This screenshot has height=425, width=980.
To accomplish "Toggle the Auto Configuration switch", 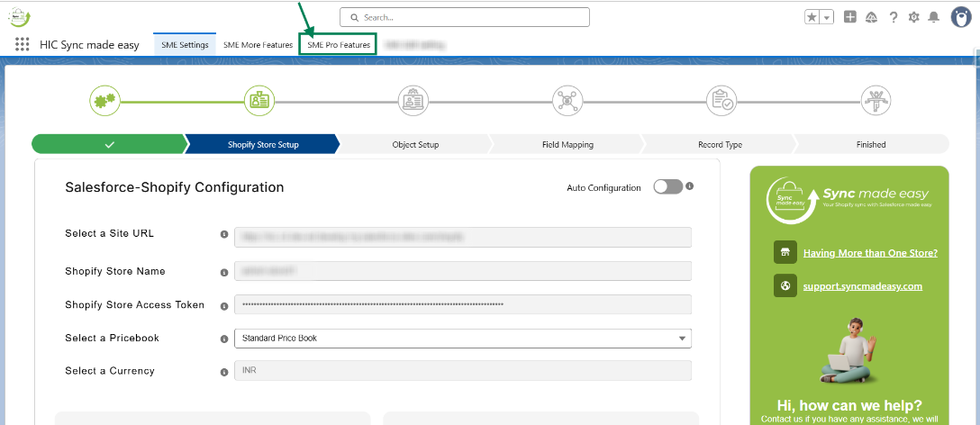I will pyautogui.click(x=668, y=187).
